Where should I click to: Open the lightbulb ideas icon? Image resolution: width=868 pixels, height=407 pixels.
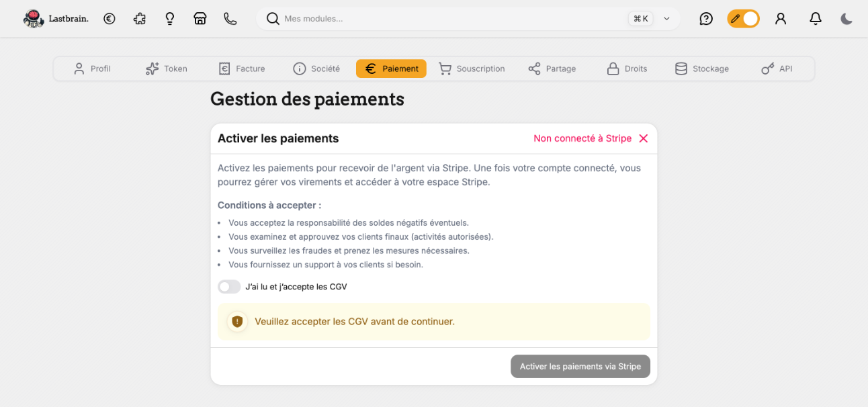[x=169, y=18]
